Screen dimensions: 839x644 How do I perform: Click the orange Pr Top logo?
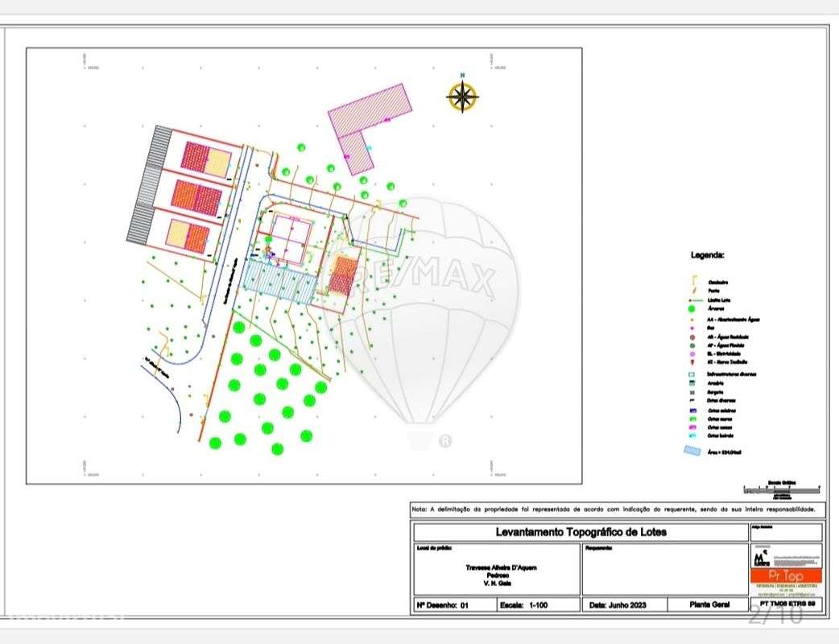(x=786, y=576)
